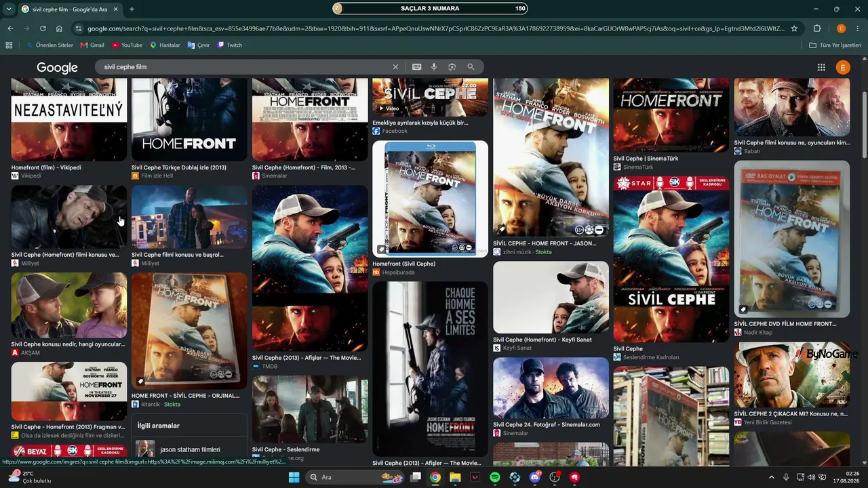Open the kitantik Home Front DVD image

click(189, 331)
